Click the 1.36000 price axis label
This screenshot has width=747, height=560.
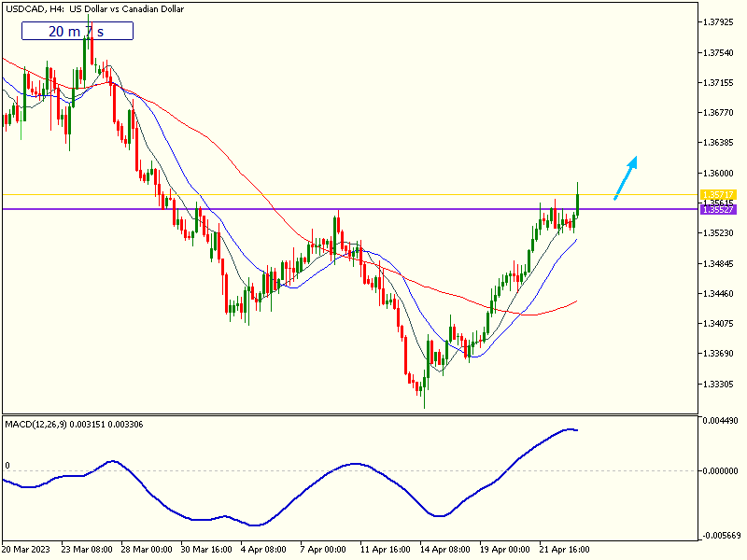719,174
